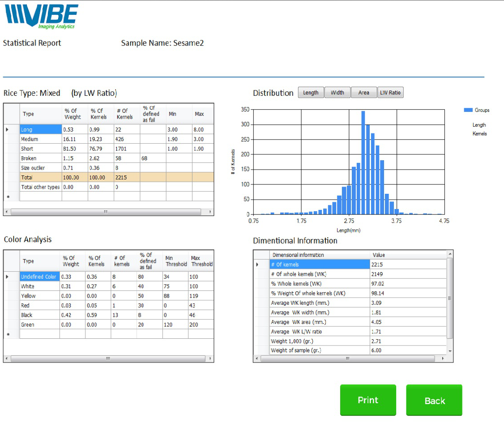Viewport: 504px width, 435px height.
Task: Select the Undefined Color row
Action: [x=39, y=277]
